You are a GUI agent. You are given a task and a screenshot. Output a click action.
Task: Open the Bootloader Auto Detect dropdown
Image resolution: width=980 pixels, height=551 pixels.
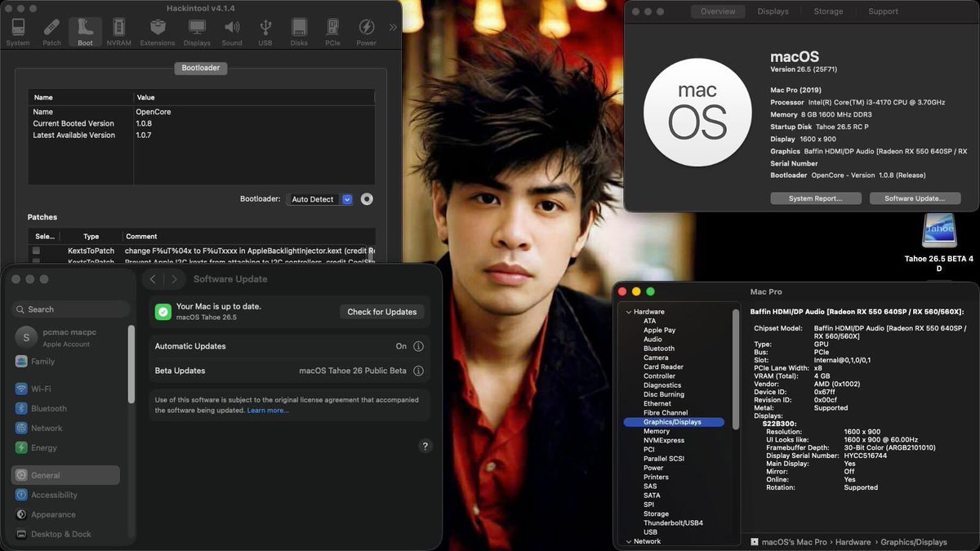coord(320,199)
